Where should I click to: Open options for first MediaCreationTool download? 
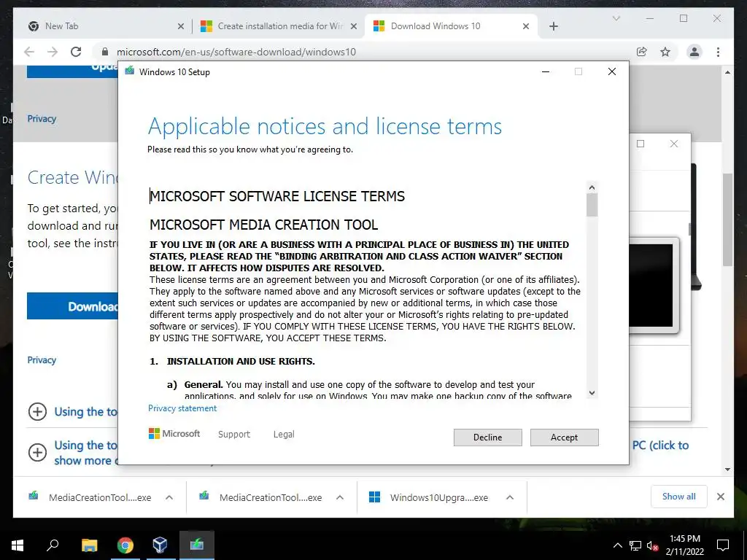169,497
